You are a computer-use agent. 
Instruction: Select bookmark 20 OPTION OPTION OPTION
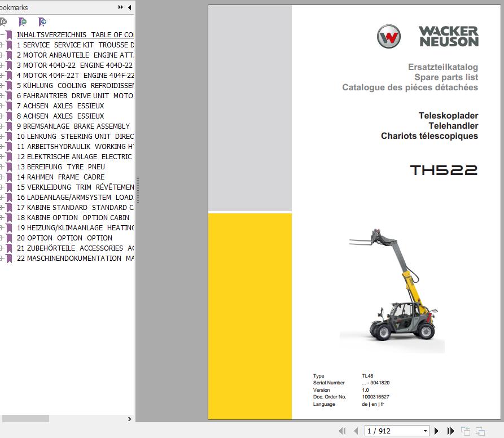(x=64, y=238)
